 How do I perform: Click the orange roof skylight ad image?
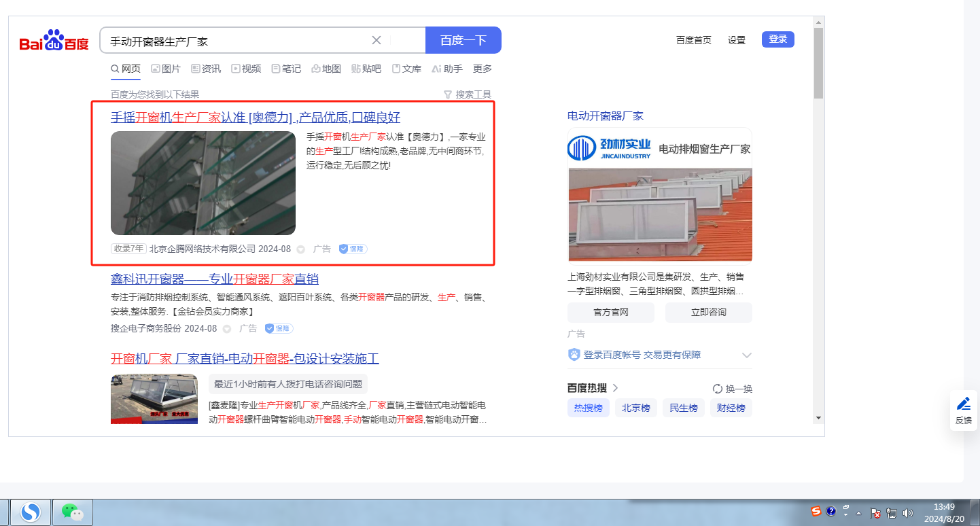660,215
